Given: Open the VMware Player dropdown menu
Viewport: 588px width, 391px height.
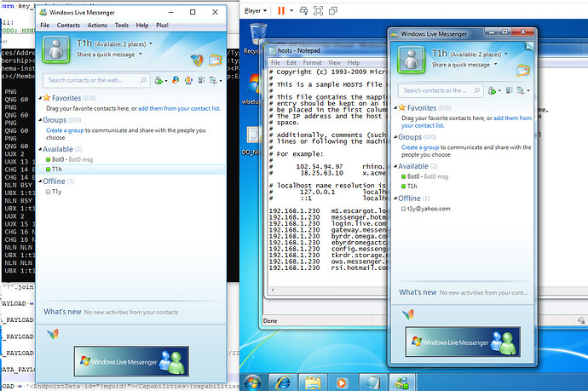Looking at the screenshot, I should [x=256, y=11].
